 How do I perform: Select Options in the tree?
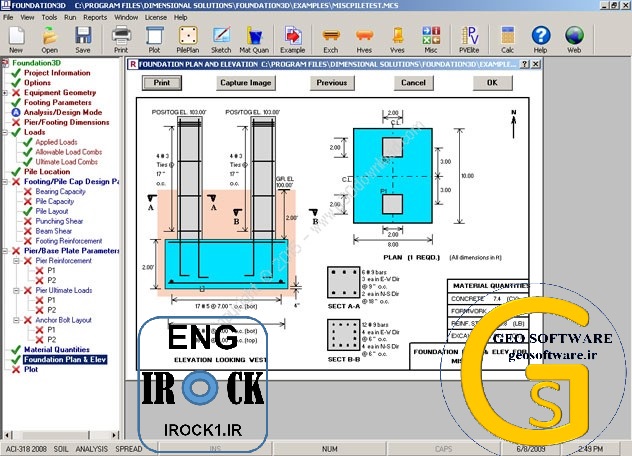point(37,83)
